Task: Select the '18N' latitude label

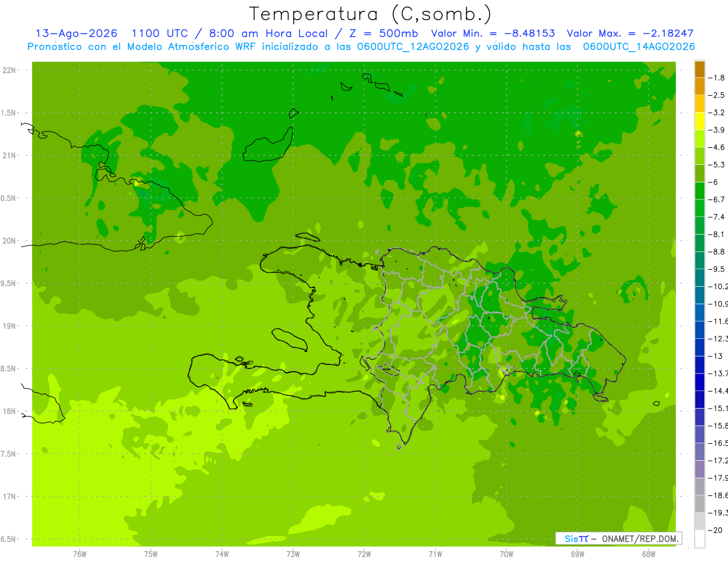Action: [9, 412]
